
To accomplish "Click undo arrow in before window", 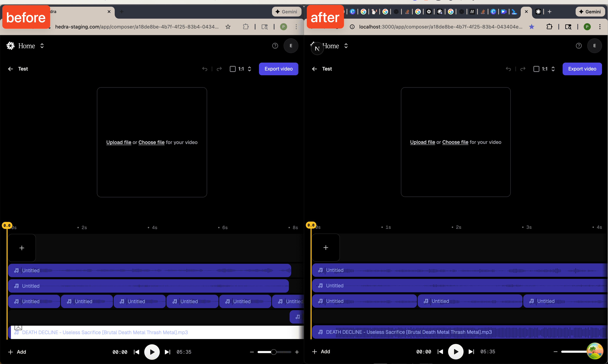I will click(x=205, y=69).
